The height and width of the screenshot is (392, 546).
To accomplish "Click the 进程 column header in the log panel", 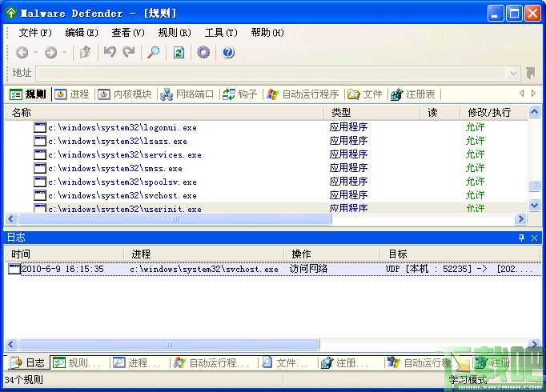I will pyautogui.click(x=204, y=254).
